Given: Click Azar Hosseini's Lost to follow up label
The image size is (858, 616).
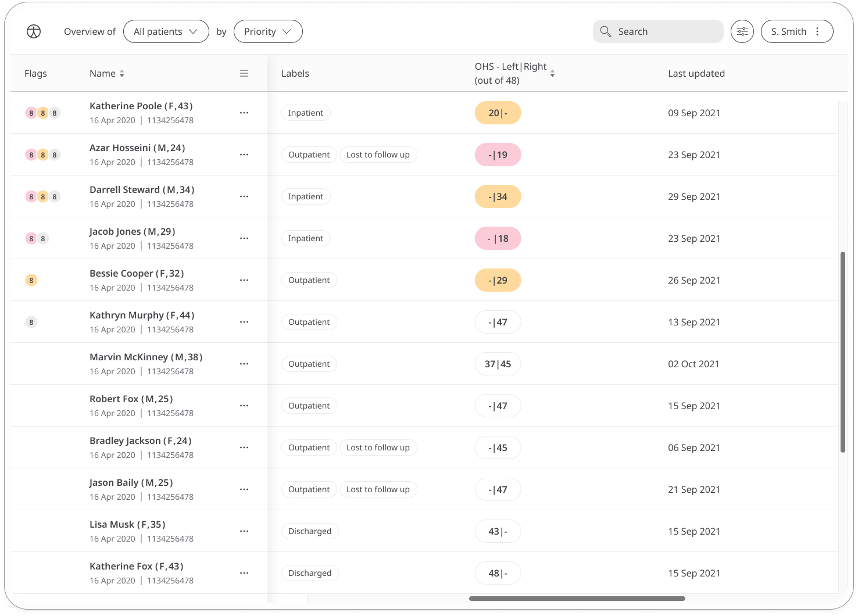Looking at the screenshot, I should tap(378, 155).
